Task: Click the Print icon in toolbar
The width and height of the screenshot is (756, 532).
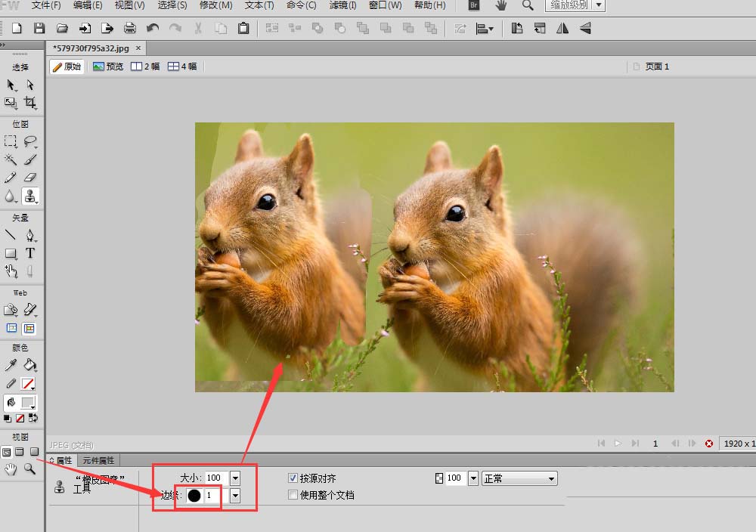Action: [x=130, y=29]
